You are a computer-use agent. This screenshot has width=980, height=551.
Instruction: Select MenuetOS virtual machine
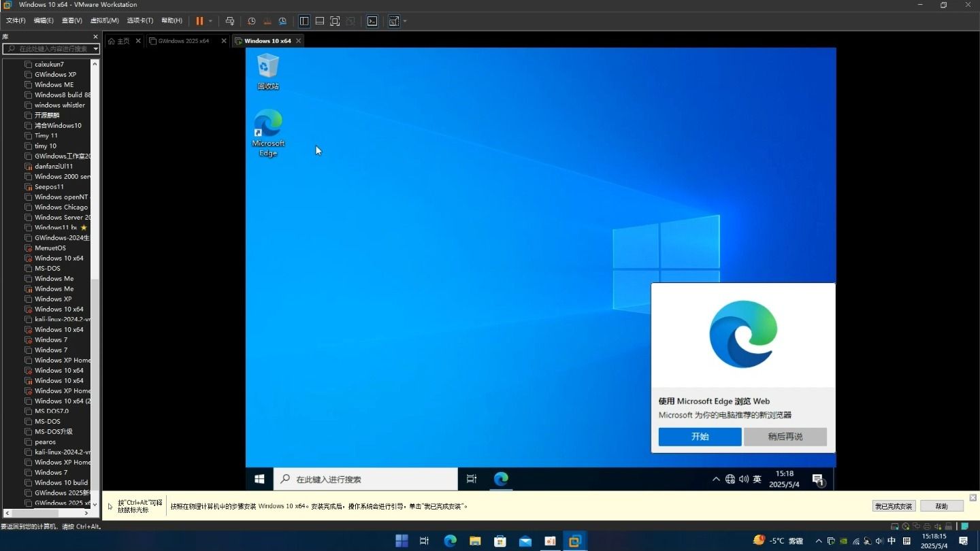[x=50, y=248]
